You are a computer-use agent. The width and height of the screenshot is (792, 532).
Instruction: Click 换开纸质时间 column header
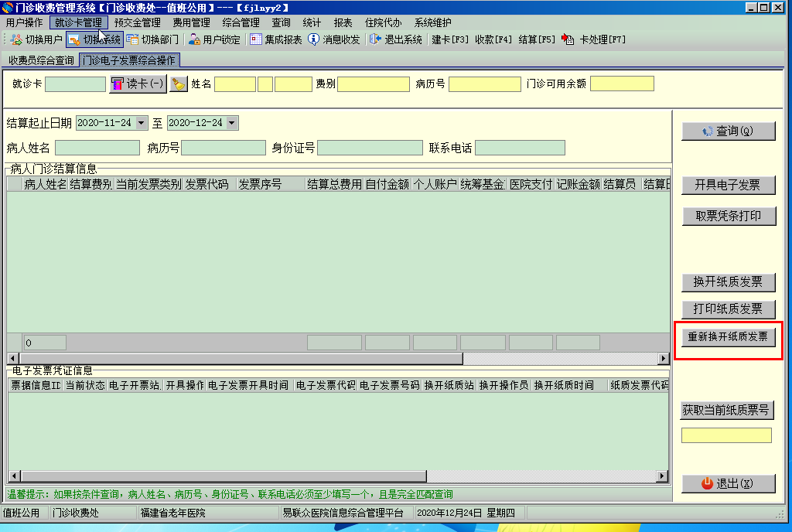pos(569,385)
